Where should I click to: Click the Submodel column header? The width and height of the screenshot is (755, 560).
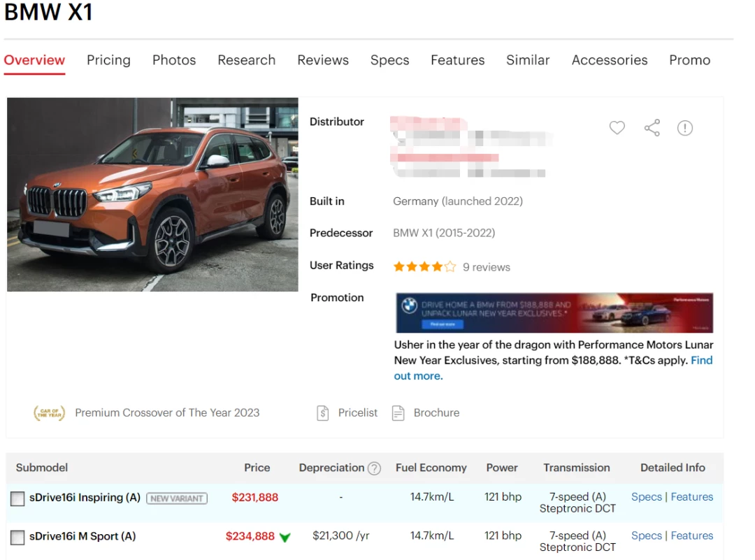42,468
